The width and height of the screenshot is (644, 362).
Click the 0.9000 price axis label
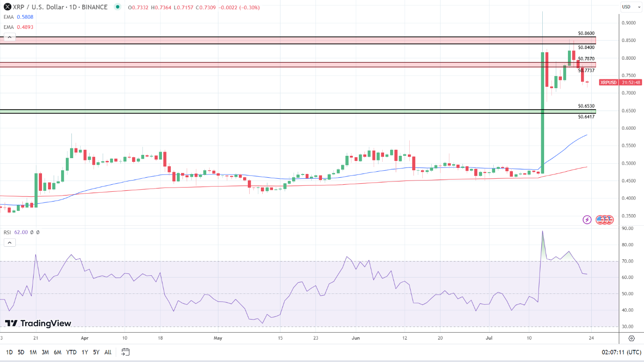click(x=628, y=23)
